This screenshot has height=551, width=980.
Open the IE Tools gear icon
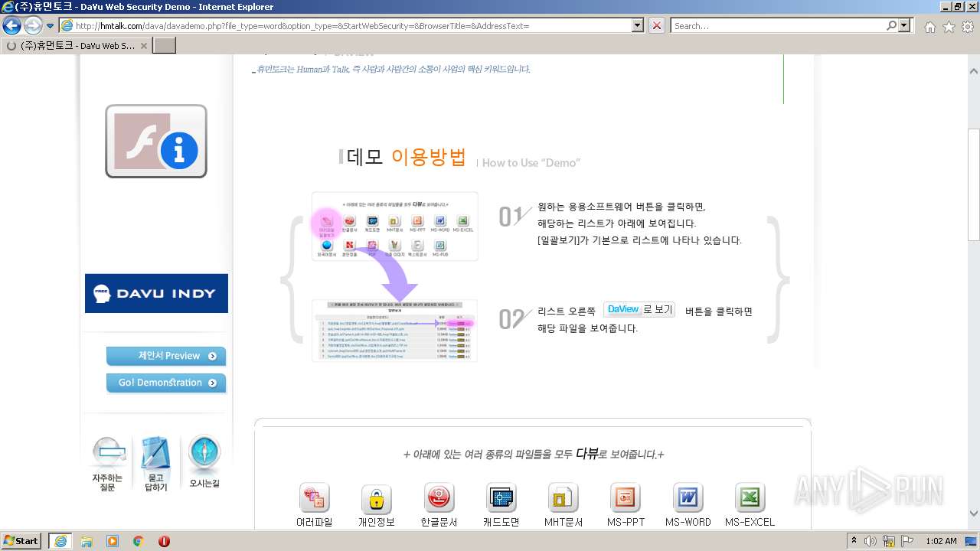(x=967, y=27)
